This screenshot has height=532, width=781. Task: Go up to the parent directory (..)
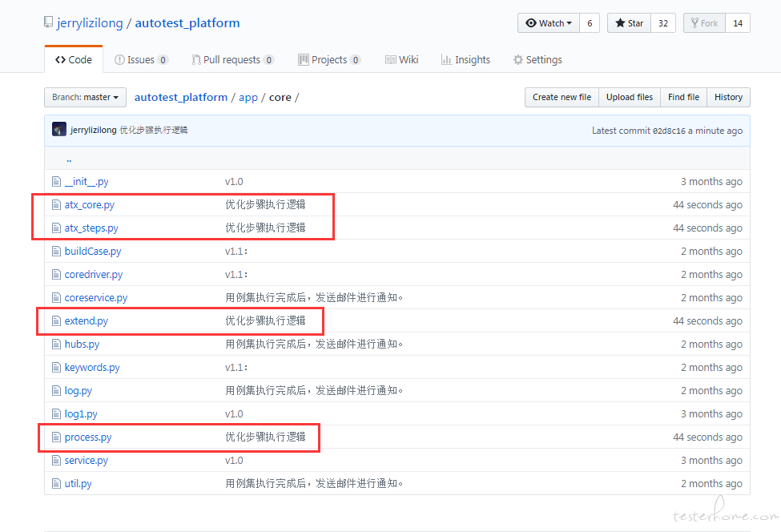click(69, 159)
